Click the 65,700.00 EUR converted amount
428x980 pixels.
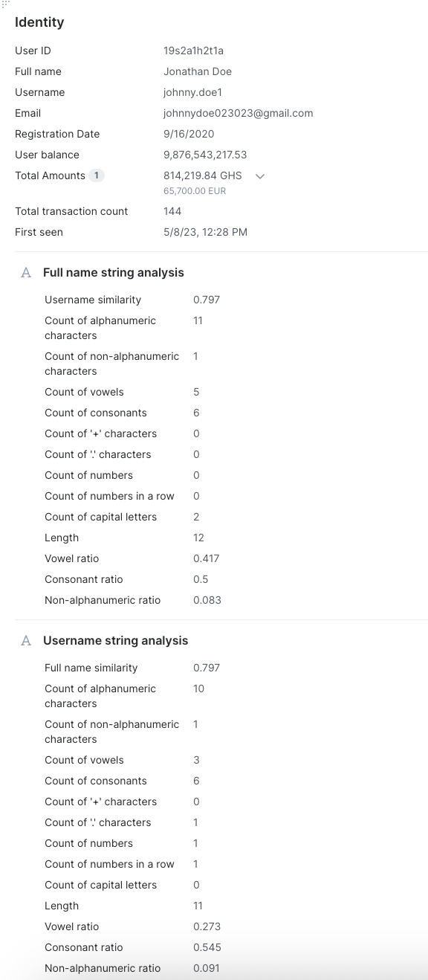195,191
